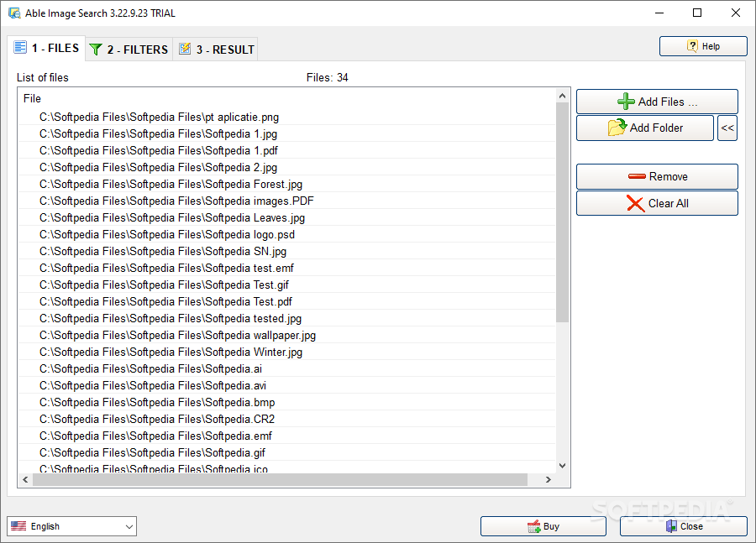
Task: Select the Softpedia Leaves.jpg row
Action: coord(287,217)
